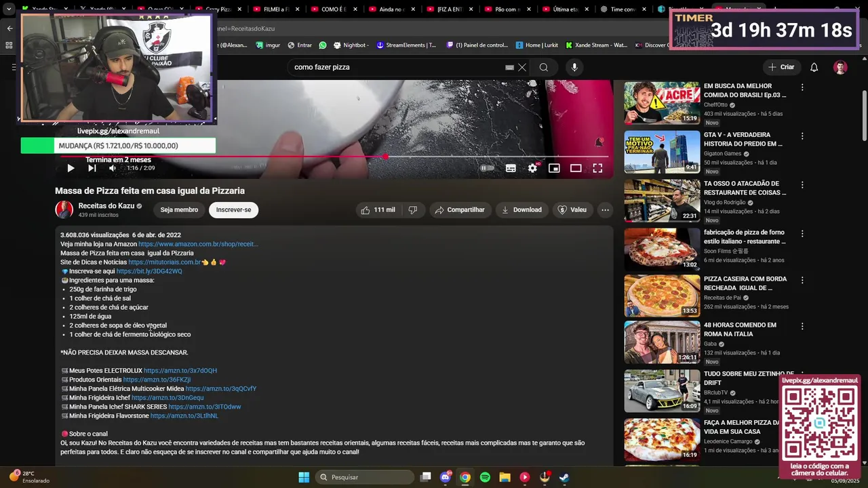Open Panela Elétrica Multicooker Midea link
The image size is (868, 488).
pyautogui.click(x=221, y=389)
